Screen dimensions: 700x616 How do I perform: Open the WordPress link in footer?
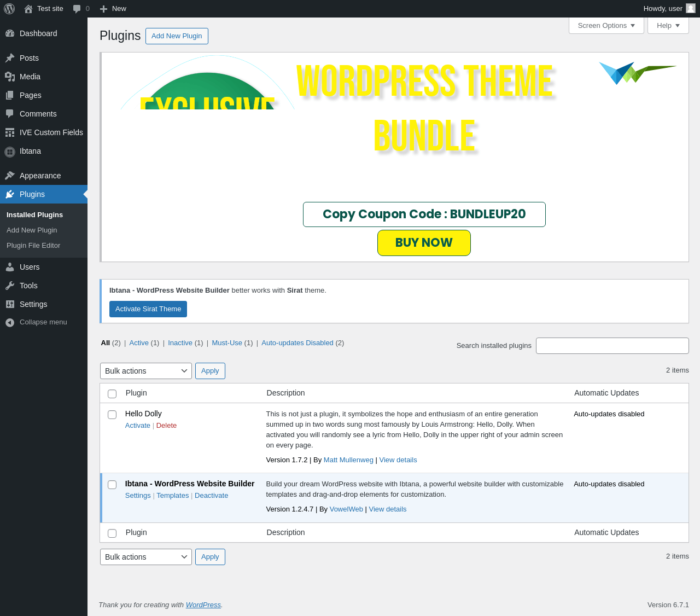203,605
